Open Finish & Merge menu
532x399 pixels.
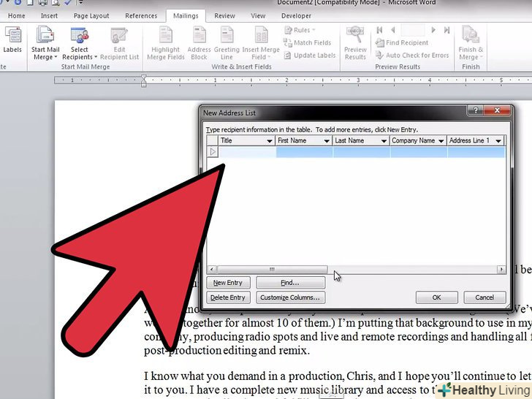pos(471,43)
